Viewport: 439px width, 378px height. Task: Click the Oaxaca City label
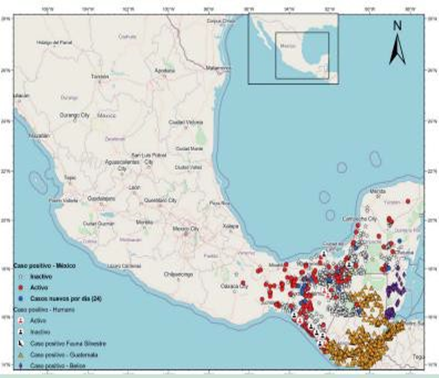click(234, 286)
